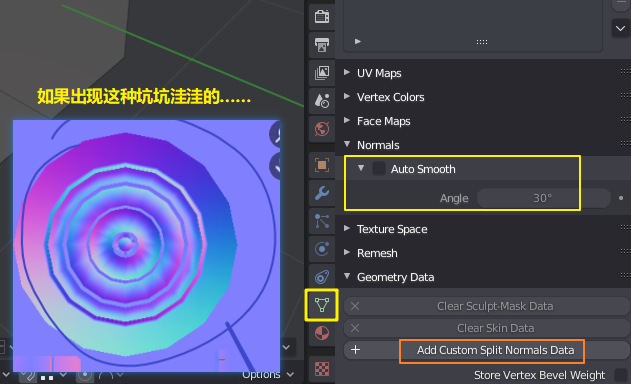Open the World properties globe tab
This screenshot has width=631, height=384.
[322, 129]
